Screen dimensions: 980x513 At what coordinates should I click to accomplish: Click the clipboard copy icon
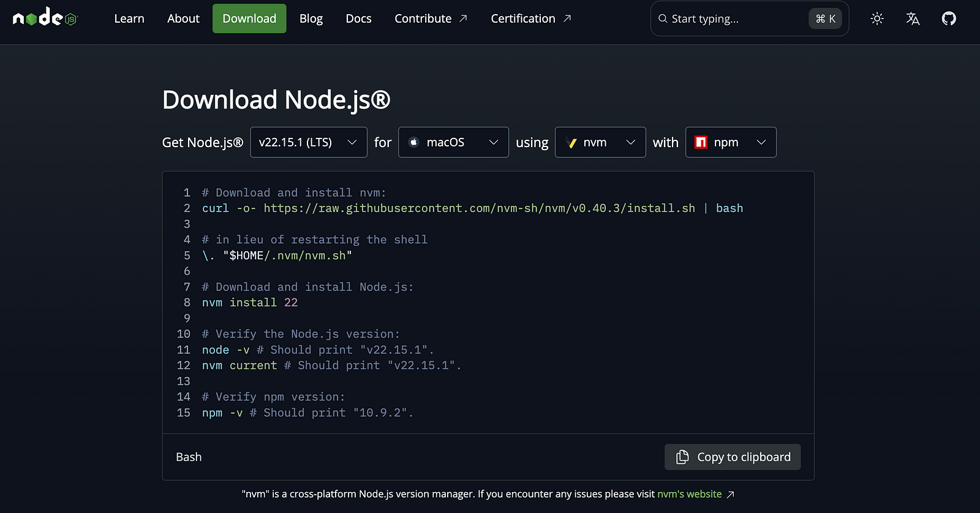tap(682, 457)
